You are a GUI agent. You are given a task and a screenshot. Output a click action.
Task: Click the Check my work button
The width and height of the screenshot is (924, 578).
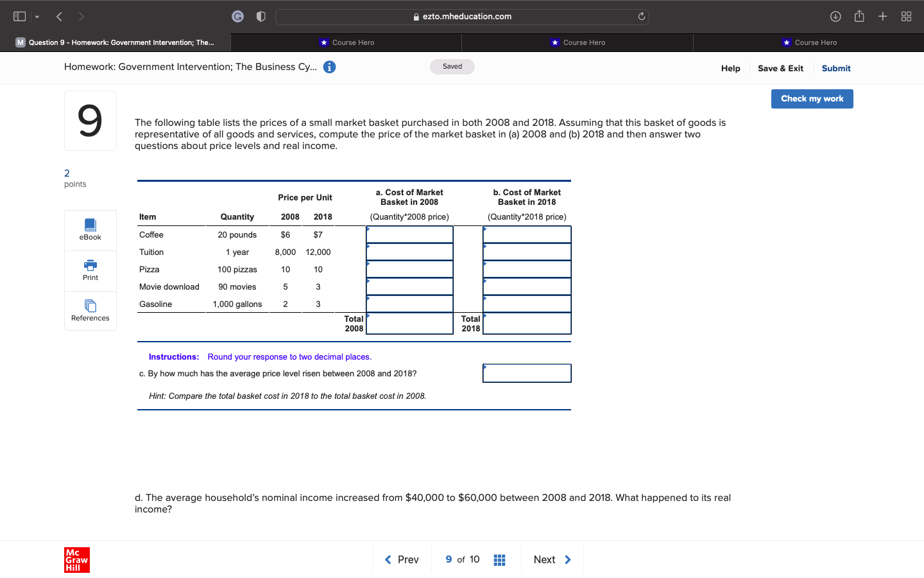click(812, 99)
